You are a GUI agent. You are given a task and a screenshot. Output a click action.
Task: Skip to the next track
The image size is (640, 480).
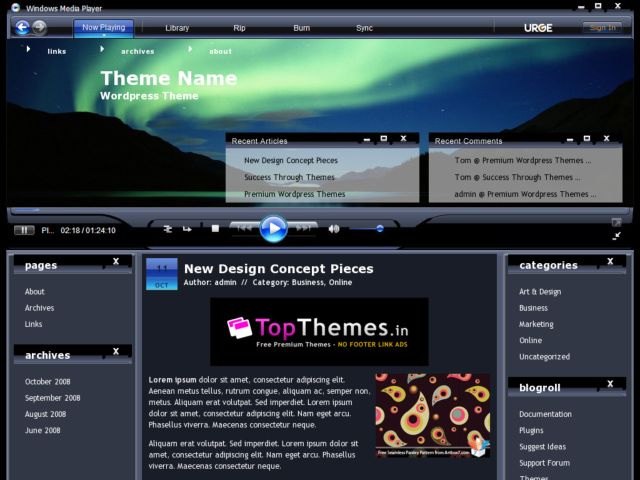(303, 229)
